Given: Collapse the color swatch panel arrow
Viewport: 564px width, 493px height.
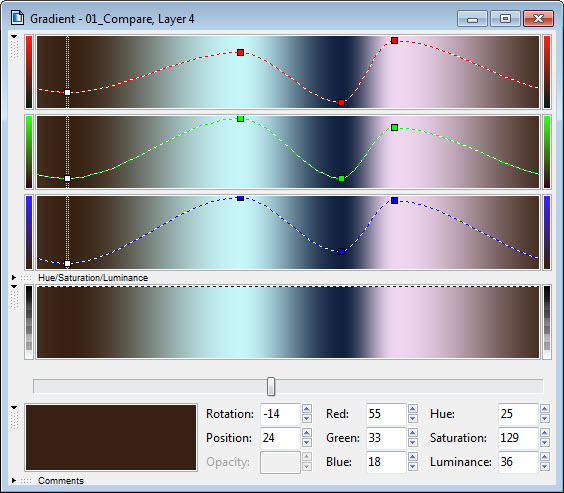Looking at the screenshot, I should tap(14, 408).
